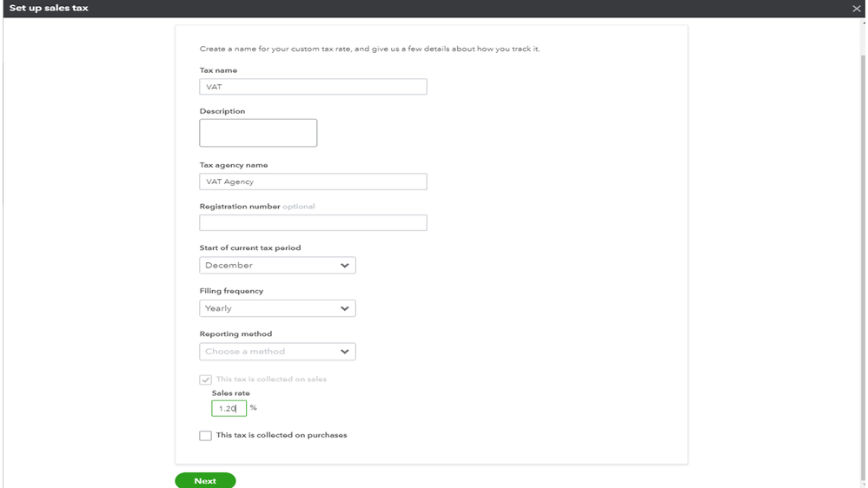
Task: Edit the Tax agency name field
Action: [x=313, y=181]
